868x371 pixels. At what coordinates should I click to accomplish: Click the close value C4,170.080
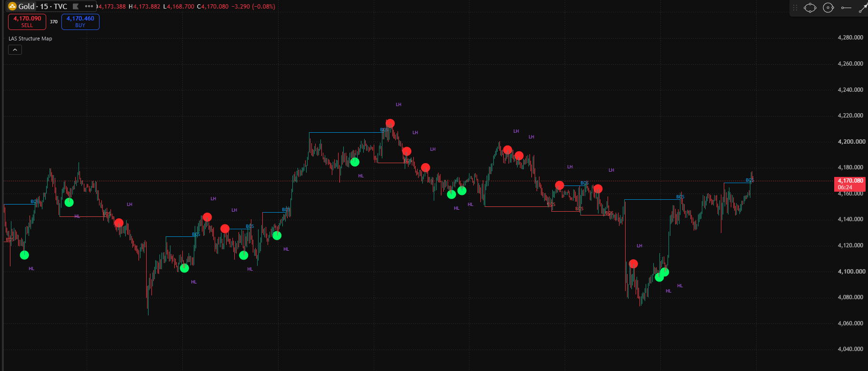pyautogui.click(x=212, y=7)
